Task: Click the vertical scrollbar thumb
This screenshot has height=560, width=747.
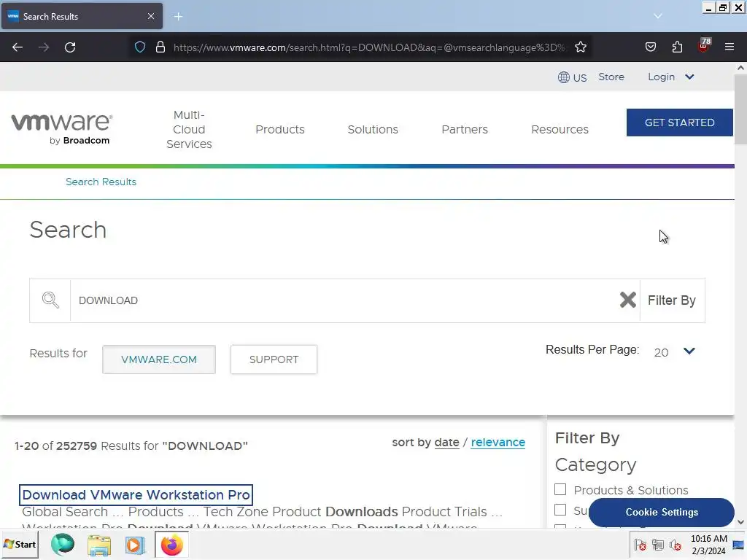Action: coord(740,109)
